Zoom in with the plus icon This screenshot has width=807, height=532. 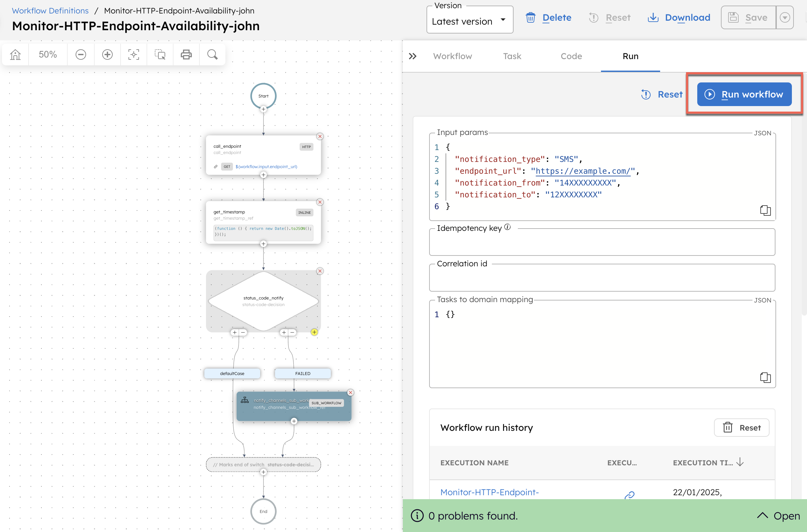coord(107,54)
